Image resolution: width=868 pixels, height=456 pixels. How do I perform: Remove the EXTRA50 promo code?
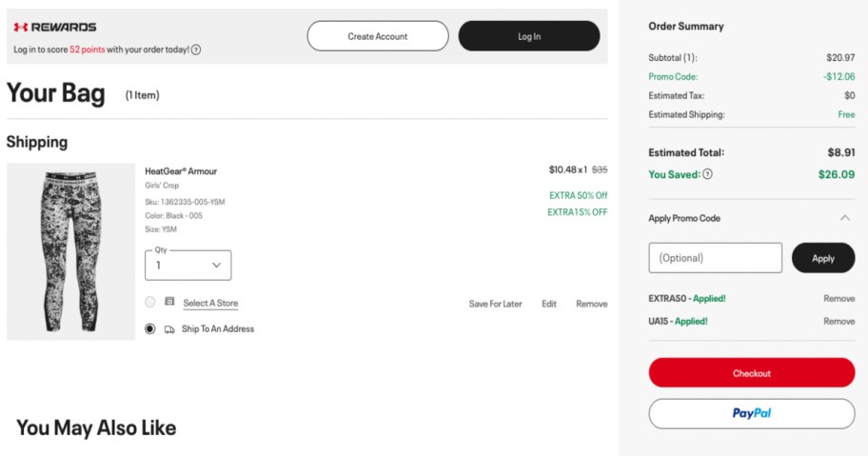coord(839,298)
